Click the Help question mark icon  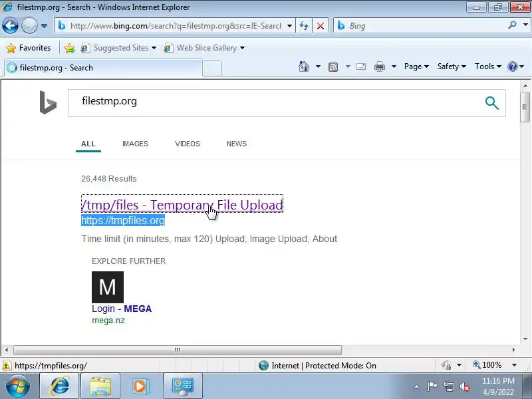(512, 66)
